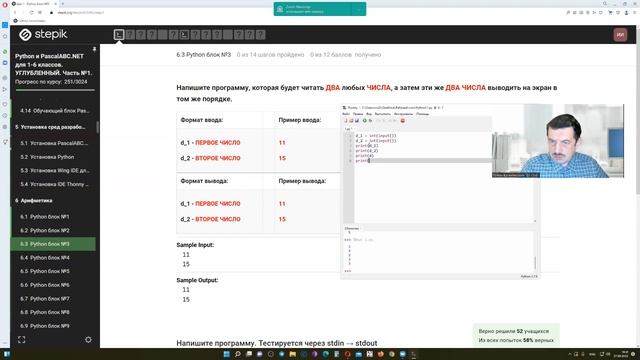
Task: Click the presenter webcam video thumbnail
Action: 558,141
